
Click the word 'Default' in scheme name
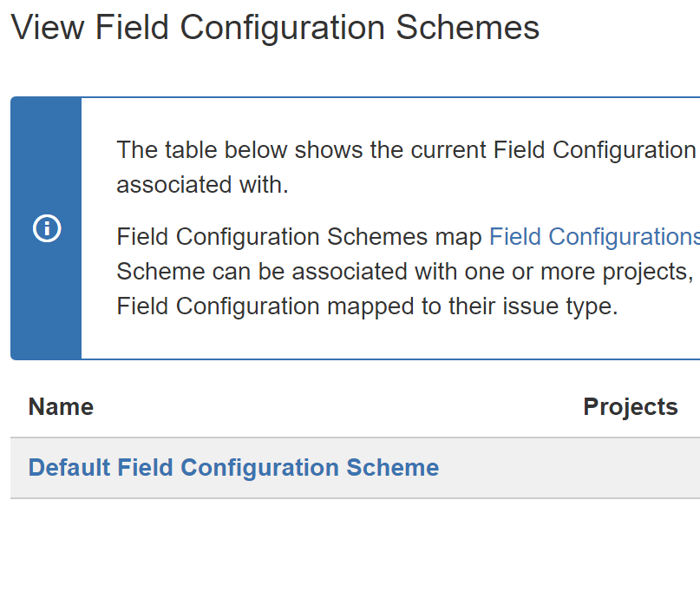tap(69, 468)
